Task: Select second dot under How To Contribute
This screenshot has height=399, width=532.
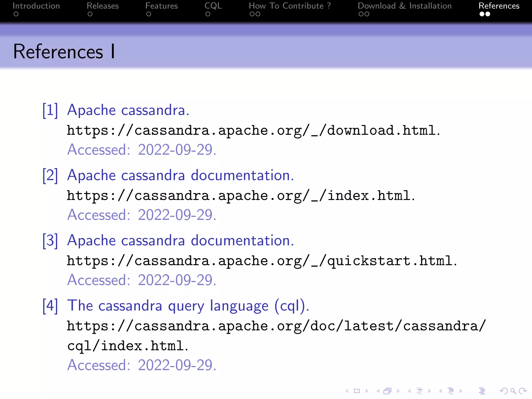Action: 258,14
